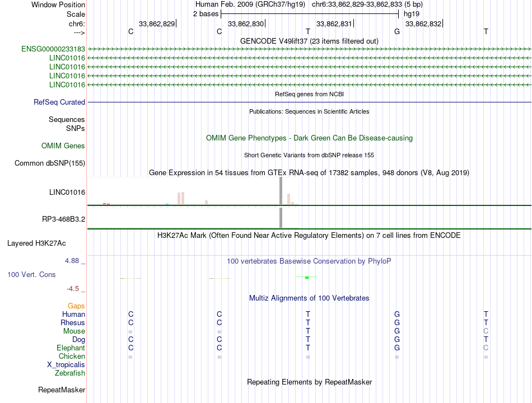The height and width of the screenshot is (403, 532).
Task: Click the 100 Vert. Cons label
Action: coord(31,274)
